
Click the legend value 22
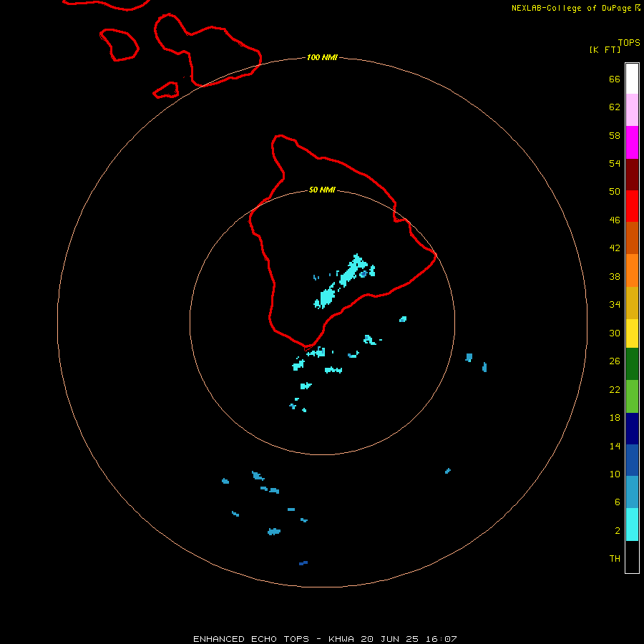point(615,389)
